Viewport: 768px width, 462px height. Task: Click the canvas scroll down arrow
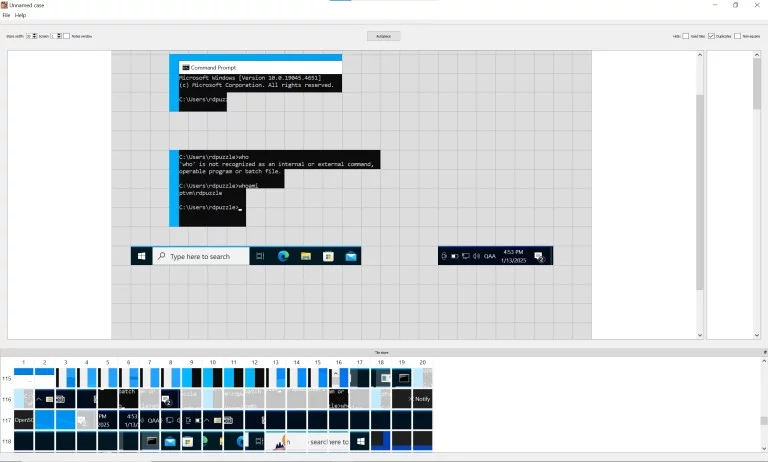coord(700,335)
